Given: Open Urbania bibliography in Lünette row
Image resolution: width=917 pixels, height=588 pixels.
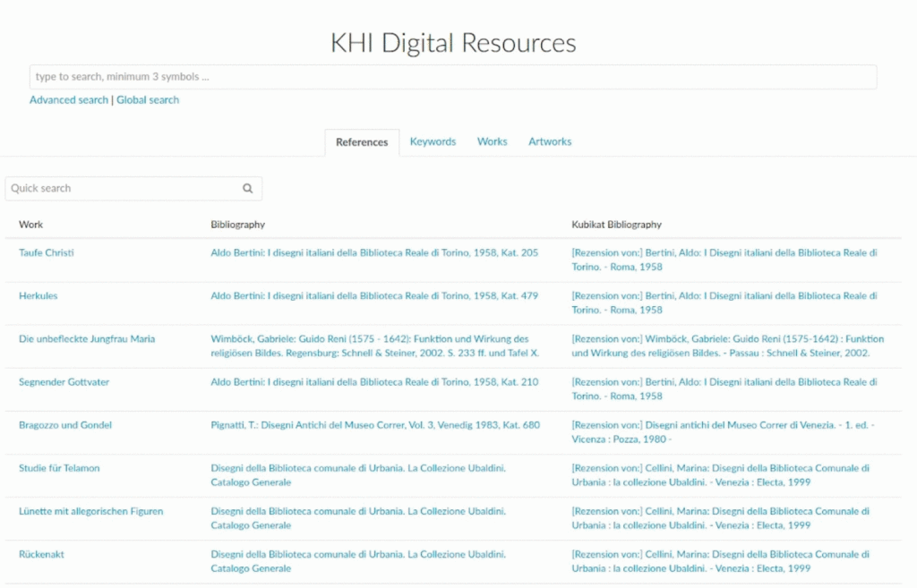Looking at the screenshot, I should click(x=358, y=518).
